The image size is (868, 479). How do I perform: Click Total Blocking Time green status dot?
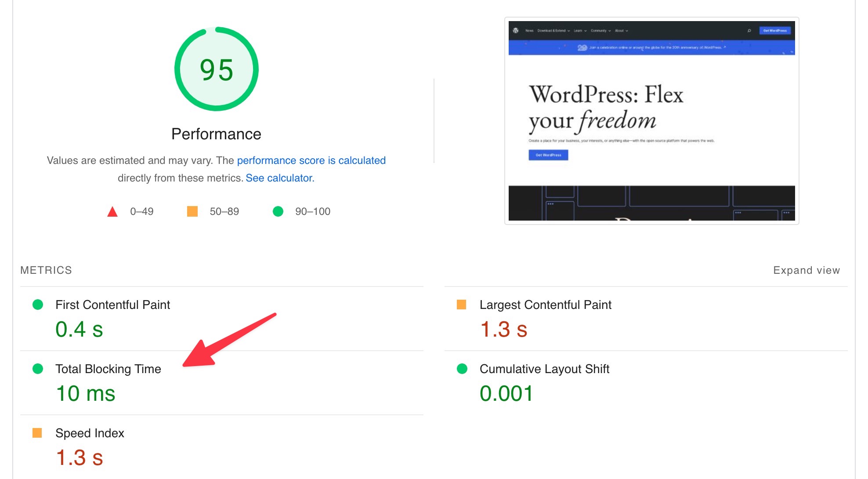click(x=38, y=369)
